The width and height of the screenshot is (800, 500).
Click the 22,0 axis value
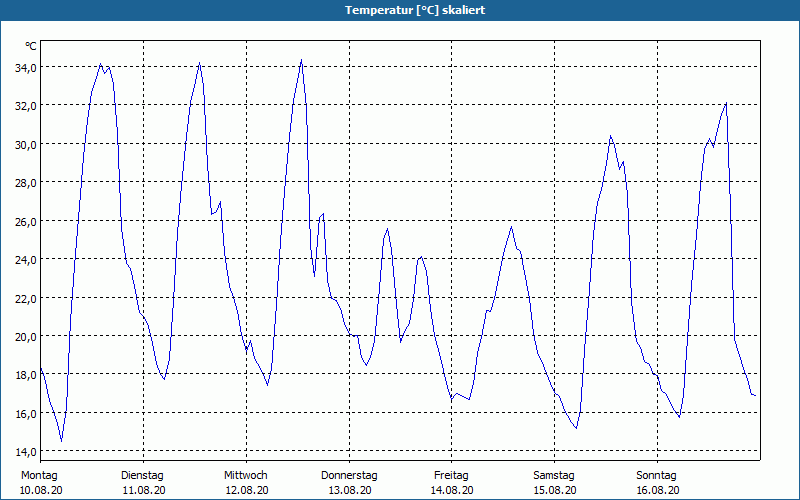tap(25, 298)
